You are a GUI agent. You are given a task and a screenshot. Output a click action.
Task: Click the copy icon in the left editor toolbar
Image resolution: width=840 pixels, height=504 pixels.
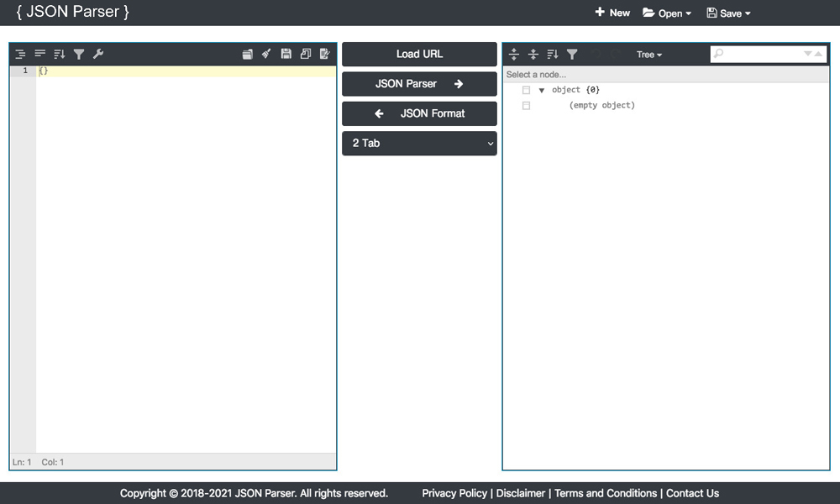coord(305,55)
